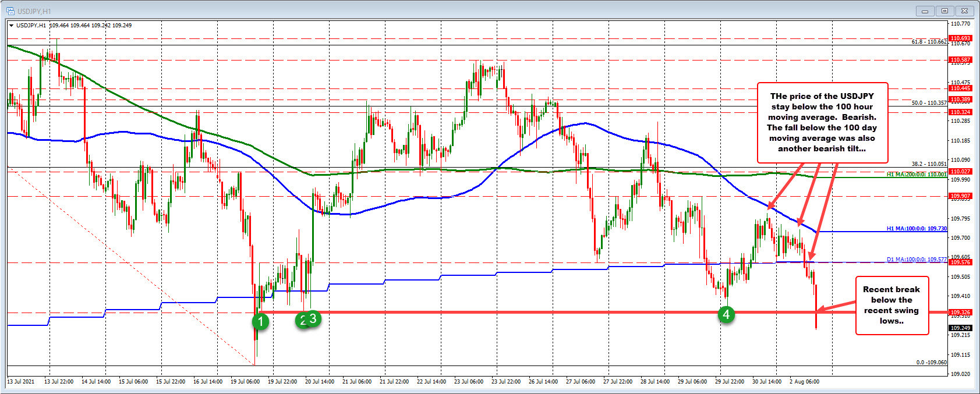This screenshot has height=394, width=980.
Task: Click the 29 Jul 06:00 time label
Action: (x=692, y=382)
